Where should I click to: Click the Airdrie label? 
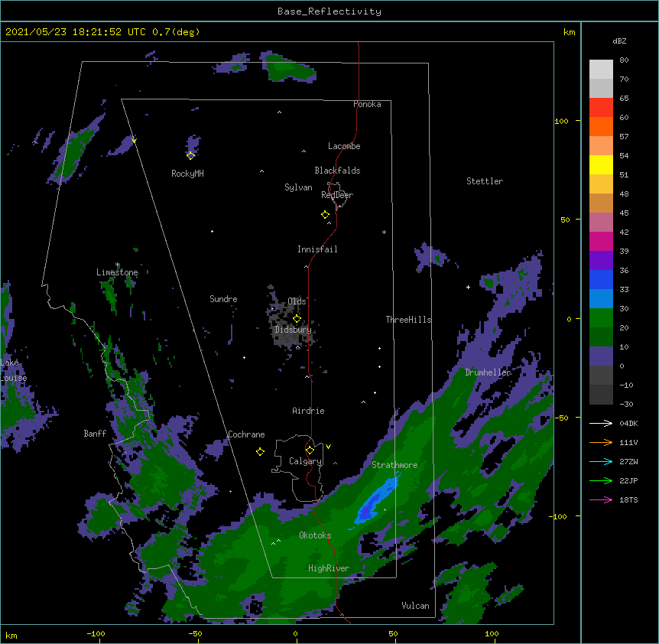click(x=309, y=411)
